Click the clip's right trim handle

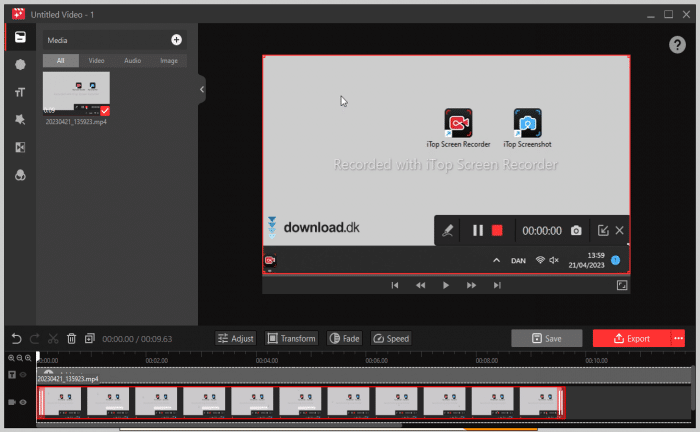click(561, 403)
